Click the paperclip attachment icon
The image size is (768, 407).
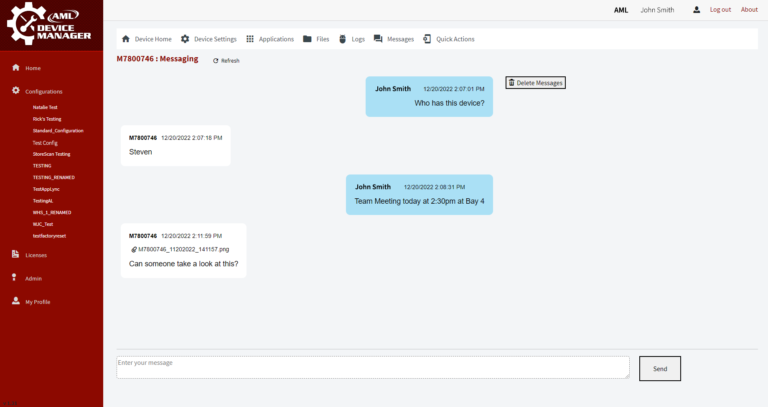click(134, 249)
